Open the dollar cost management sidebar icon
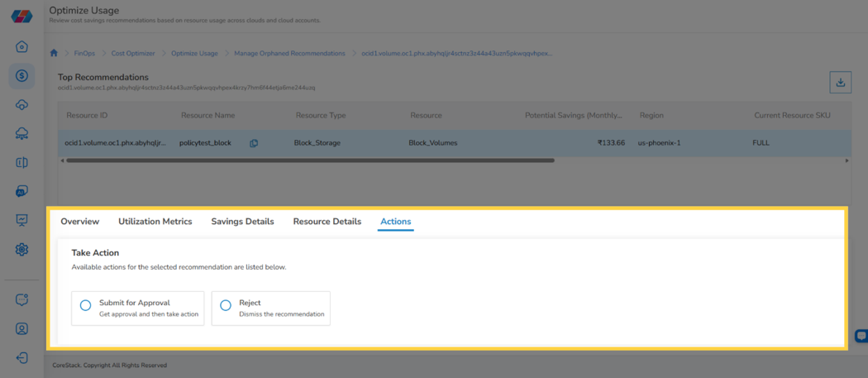 click(21, 76)
